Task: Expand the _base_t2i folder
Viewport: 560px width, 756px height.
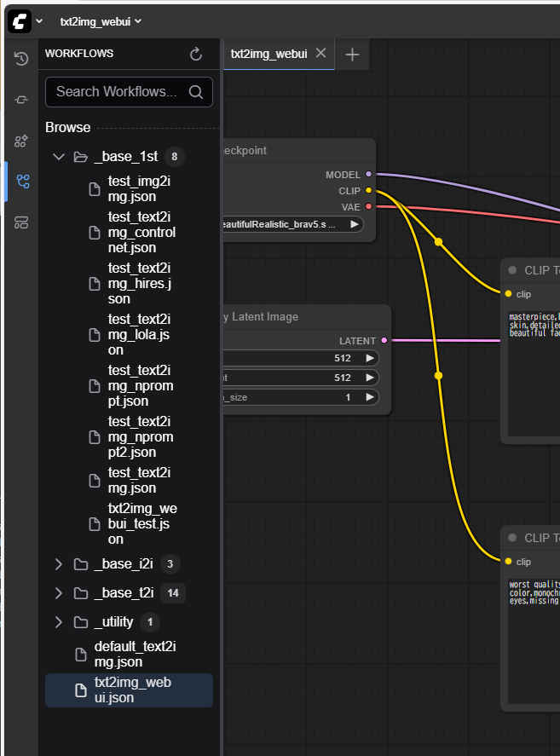Action: click(59, 593)
